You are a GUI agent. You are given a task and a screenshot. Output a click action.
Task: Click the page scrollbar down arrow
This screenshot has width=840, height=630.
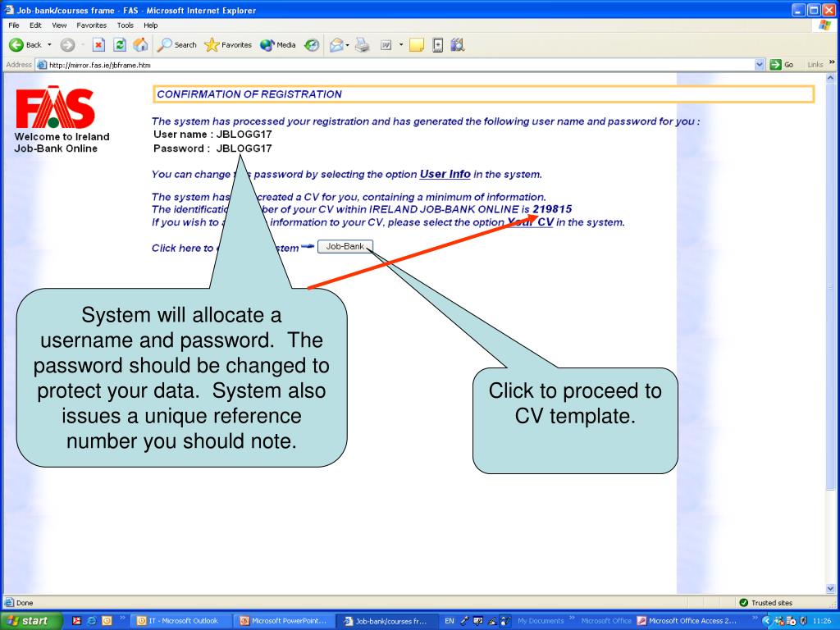[x=831, y=588]
